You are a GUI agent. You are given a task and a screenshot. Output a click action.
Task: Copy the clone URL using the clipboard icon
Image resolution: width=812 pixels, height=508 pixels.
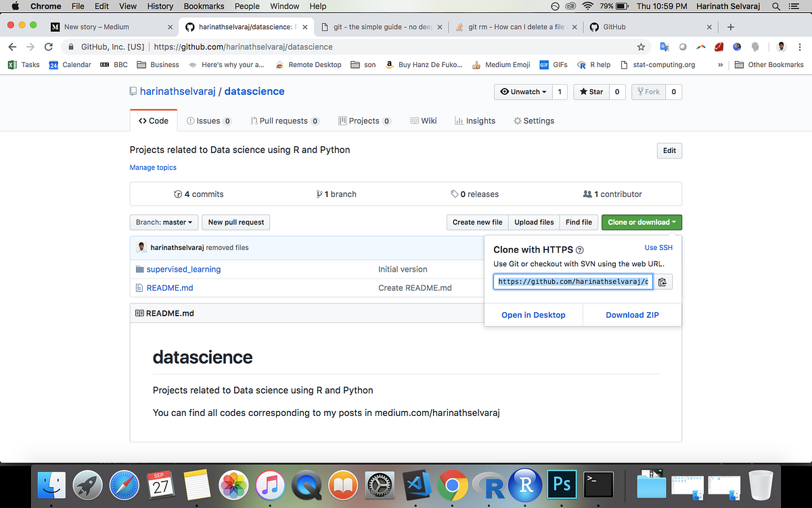pyautogui.click(x=662, y=282)
